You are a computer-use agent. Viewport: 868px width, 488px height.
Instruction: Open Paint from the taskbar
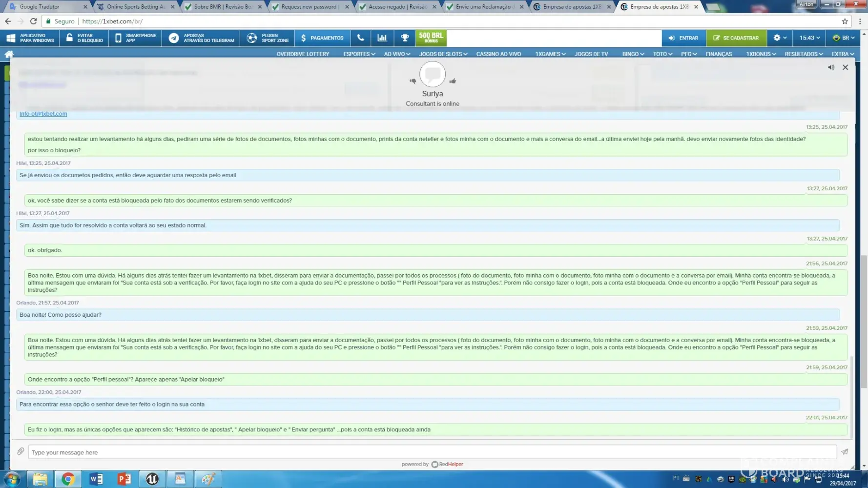click(208, 479)
